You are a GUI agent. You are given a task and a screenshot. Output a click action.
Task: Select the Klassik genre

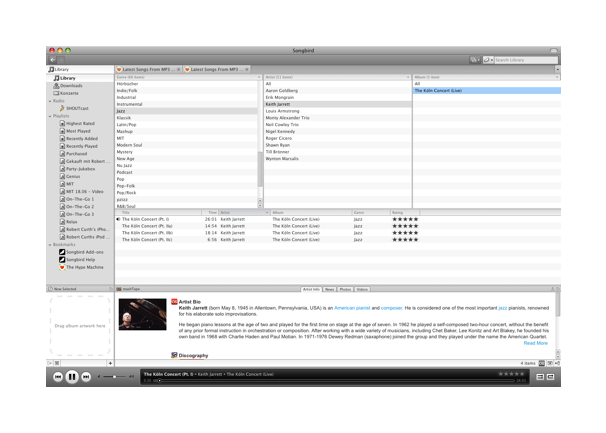pyautogui.click(x=186, y=118)
